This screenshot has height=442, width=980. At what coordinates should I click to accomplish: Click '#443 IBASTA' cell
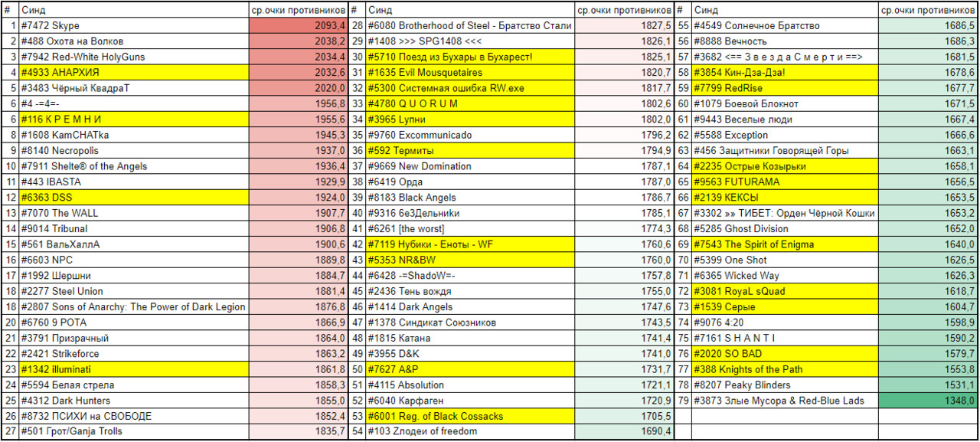(134, 182)
